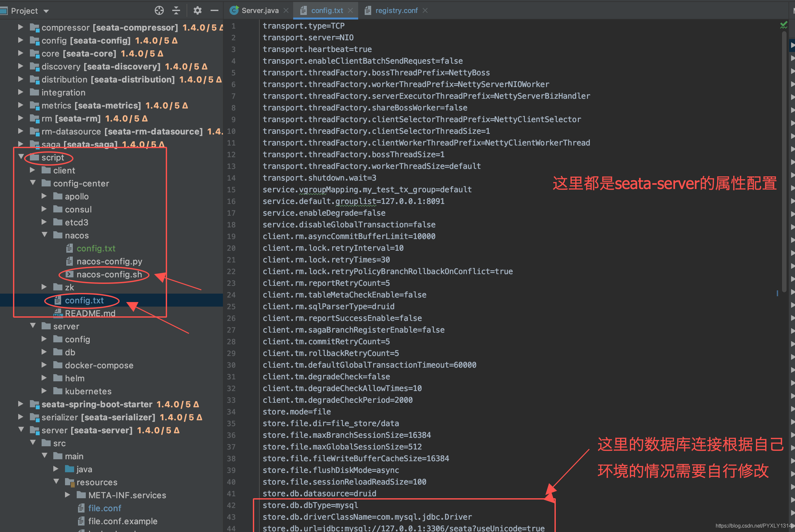
Task: Click the rm-datasource module folder icon
Action: point(34,131)
